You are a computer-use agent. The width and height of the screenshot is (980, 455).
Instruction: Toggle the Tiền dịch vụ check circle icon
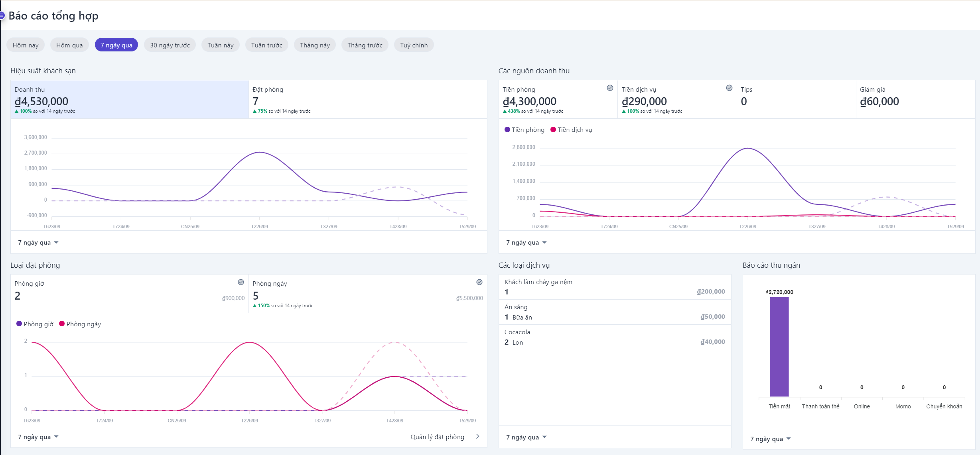pyautogui.click(x=729, y=88)
